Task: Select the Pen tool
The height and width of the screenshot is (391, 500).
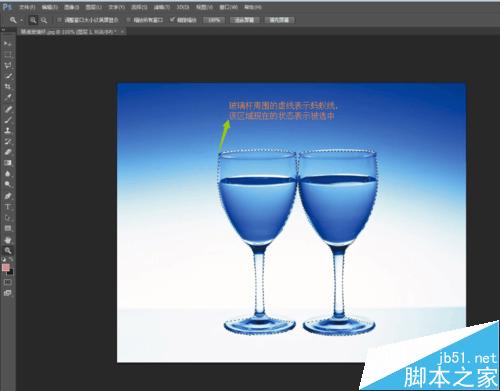Action: pyautogui.click(x=8, y=196)
